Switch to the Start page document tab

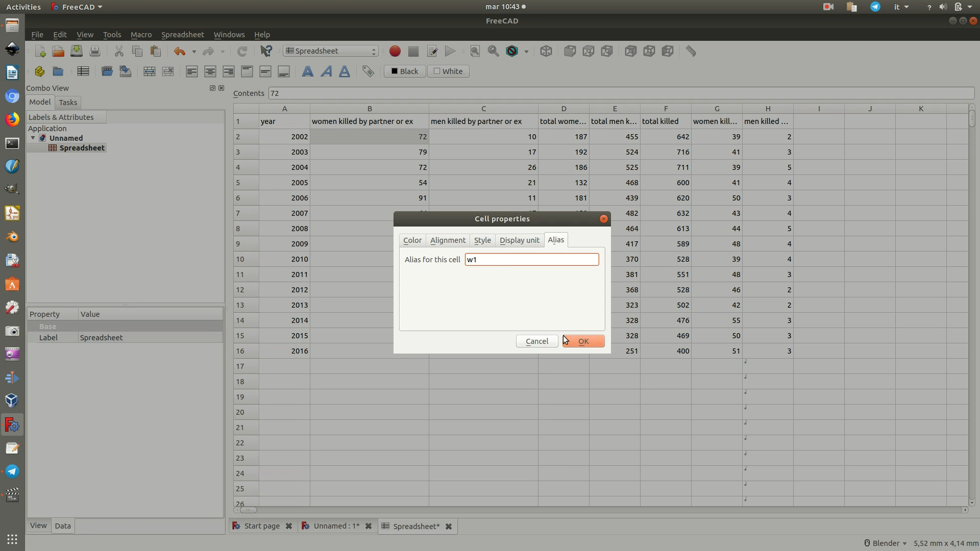tap(262, 526)
